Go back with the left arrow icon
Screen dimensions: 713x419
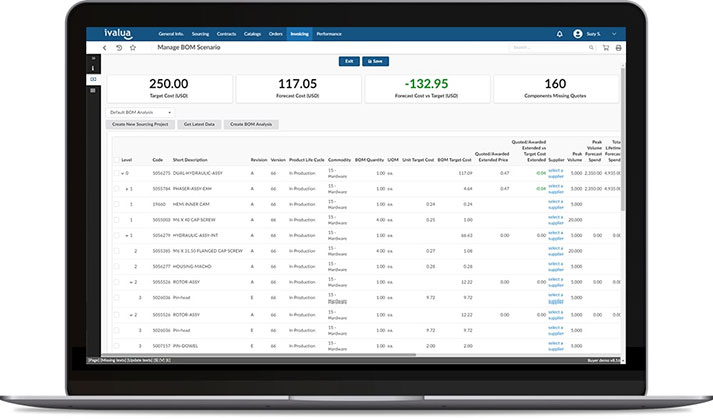coord(105,48)
